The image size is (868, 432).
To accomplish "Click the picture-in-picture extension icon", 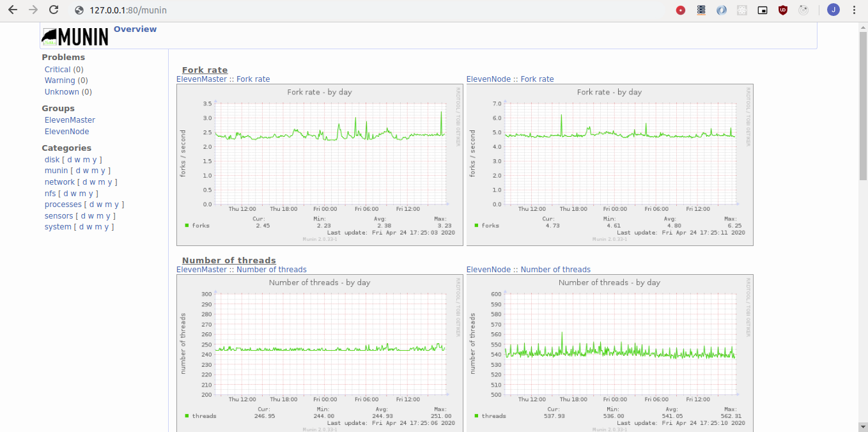I will point(763,10).
